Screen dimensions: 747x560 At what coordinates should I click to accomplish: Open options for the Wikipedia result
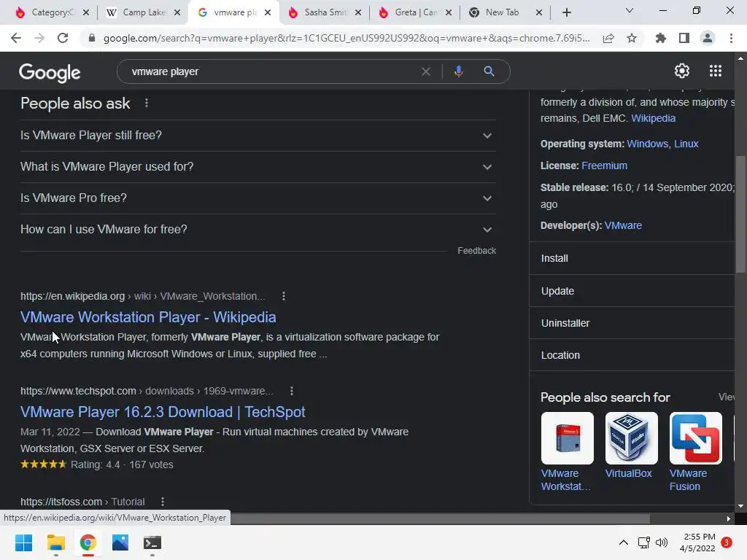[x=284, y=296]
